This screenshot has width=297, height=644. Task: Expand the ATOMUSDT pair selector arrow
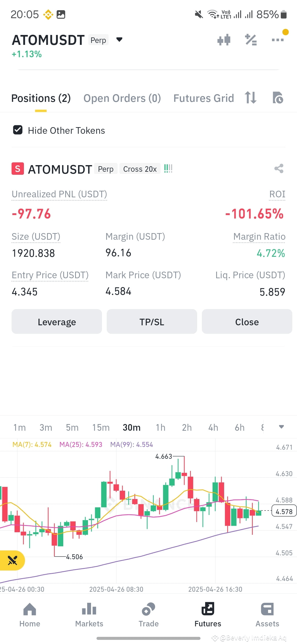[x=119, y=40]
